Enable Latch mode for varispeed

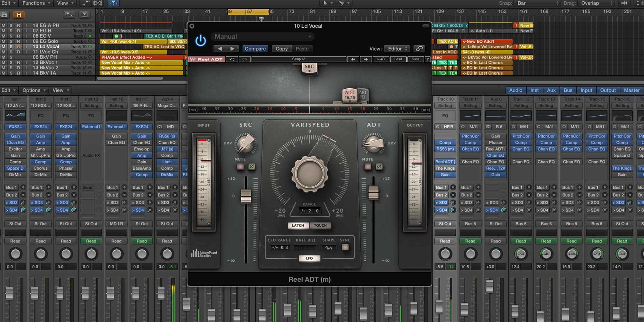[298, 225]
